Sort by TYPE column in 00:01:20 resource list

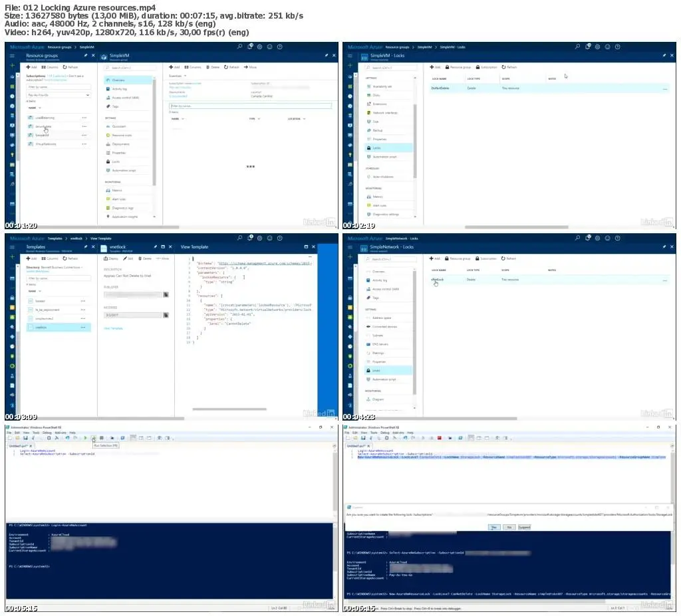(x=255, y=118)
